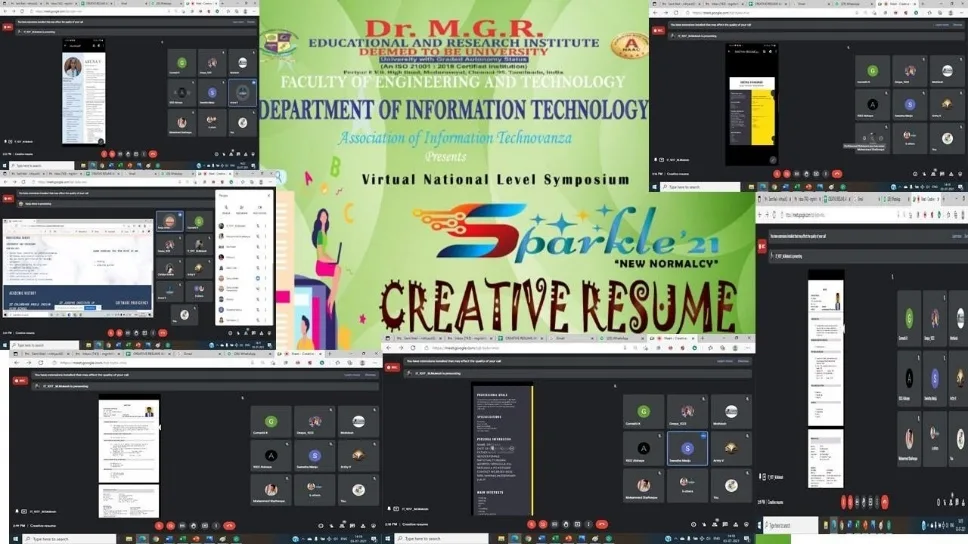
Task: Open options menu for first People panel participant
Action: click(x=266, y=226)
